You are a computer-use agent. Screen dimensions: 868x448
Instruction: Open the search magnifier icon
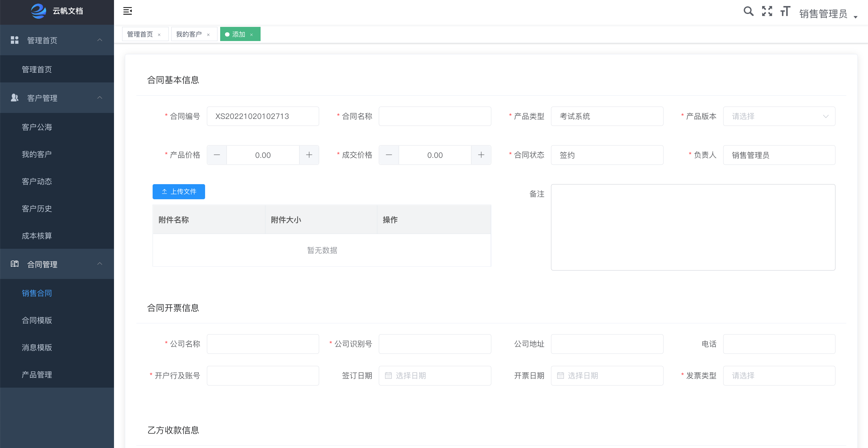point(748,11)
